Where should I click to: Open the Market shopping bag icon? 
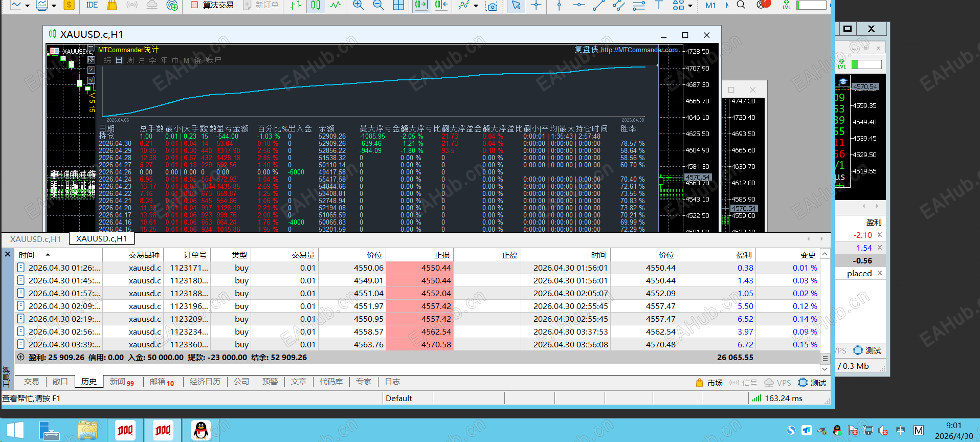(x=112, y=5)
